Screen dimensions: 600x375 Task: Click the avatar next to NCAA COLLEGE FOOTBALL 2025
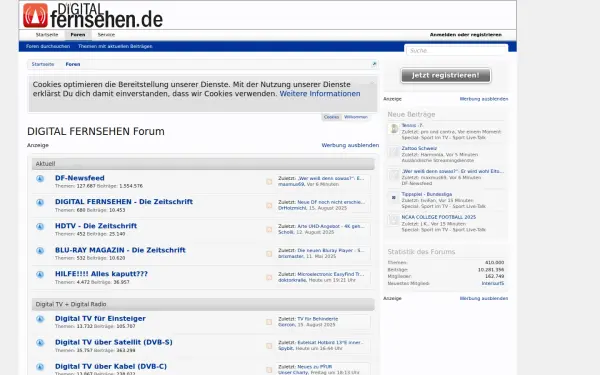394,220
